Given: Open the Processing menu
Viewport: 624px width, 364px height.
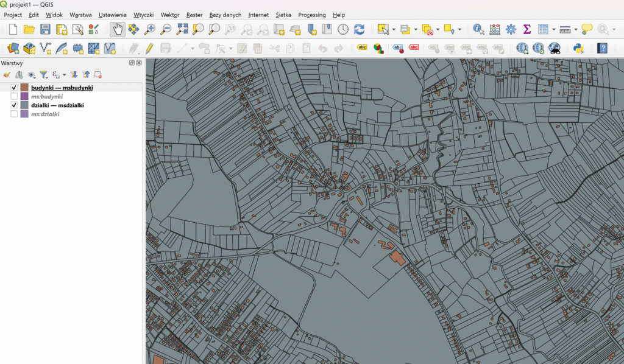Looking at the screenshot, I should point(311,15).
